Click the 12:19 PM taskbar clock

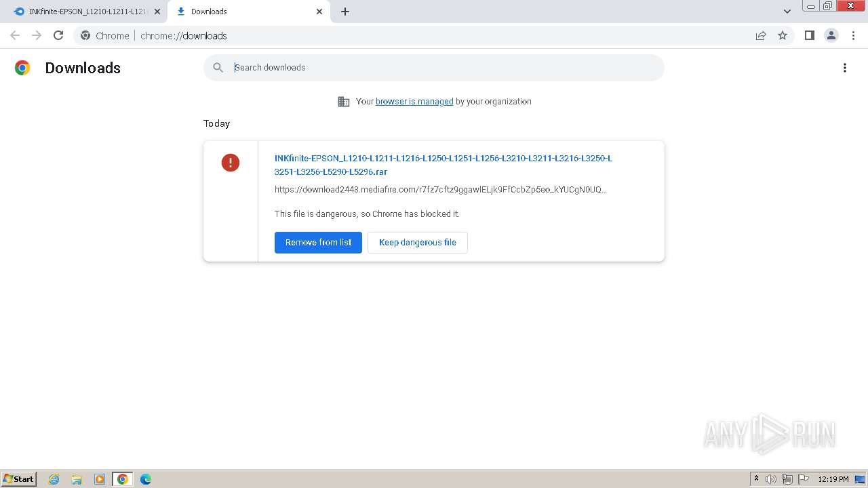pyautogui.click(x=833, y=479)
